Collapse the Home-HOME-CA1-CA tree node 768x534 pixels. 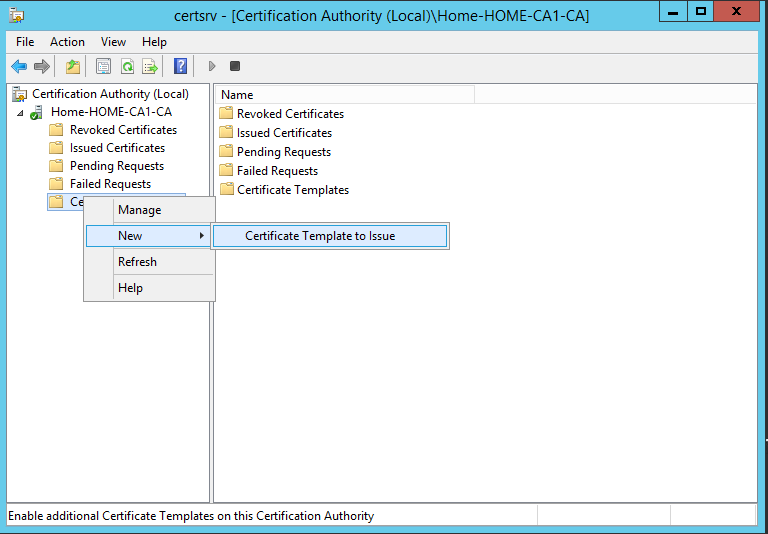pyautogui.click(x=20, y=113)
